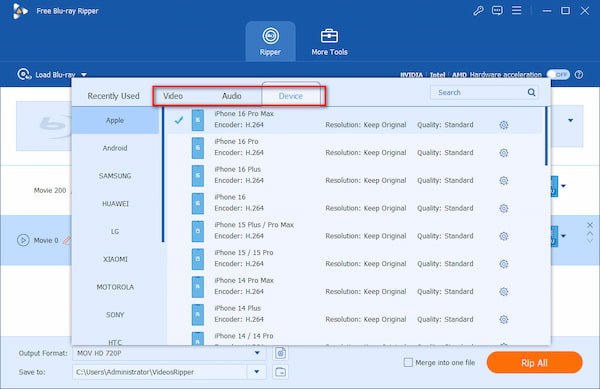
Task: Click the iPhone 15 / 15 Pro device icon
Action: (198, 259)
